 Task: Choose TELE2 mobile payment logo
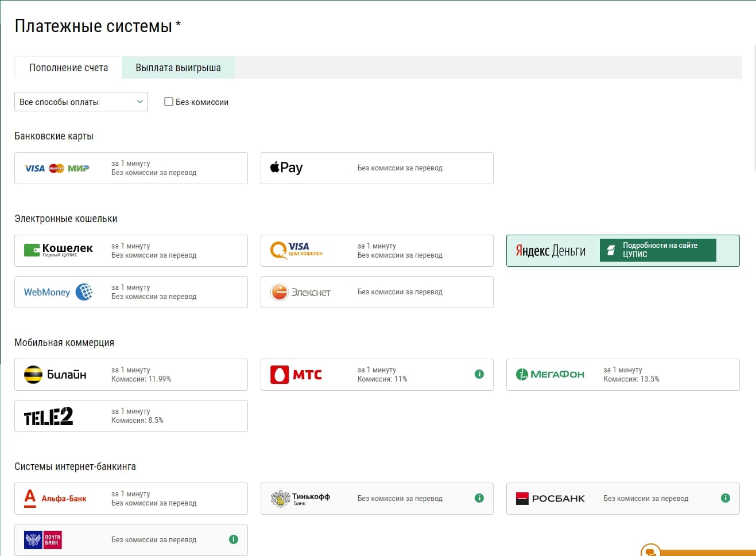point(48,416)
